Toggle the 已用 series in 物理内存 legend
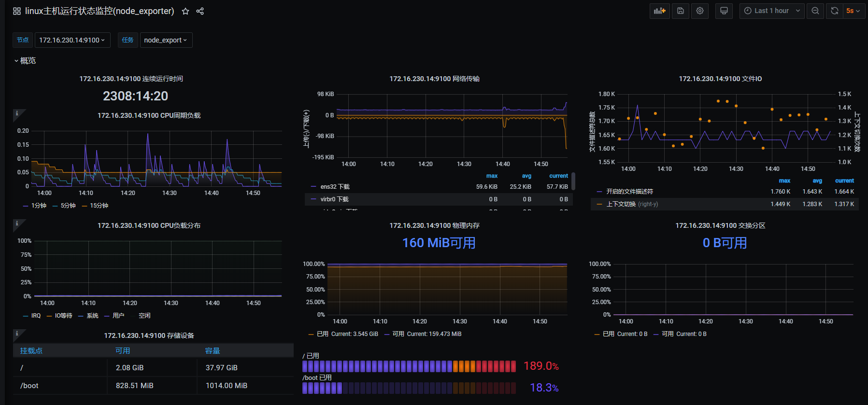The width and height of the screenshot is (868, 405). [x=323, y=334]
